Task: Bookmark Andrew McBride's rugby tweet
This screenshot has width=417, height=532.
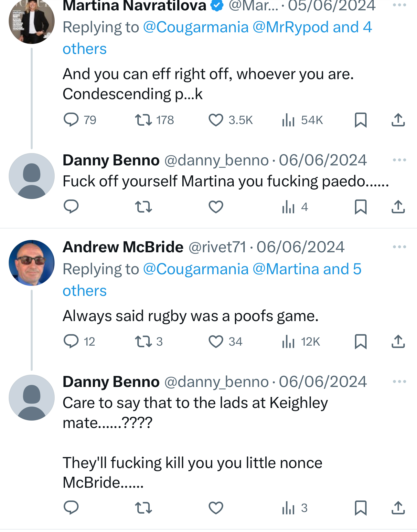Action: (x=360, y=341)
